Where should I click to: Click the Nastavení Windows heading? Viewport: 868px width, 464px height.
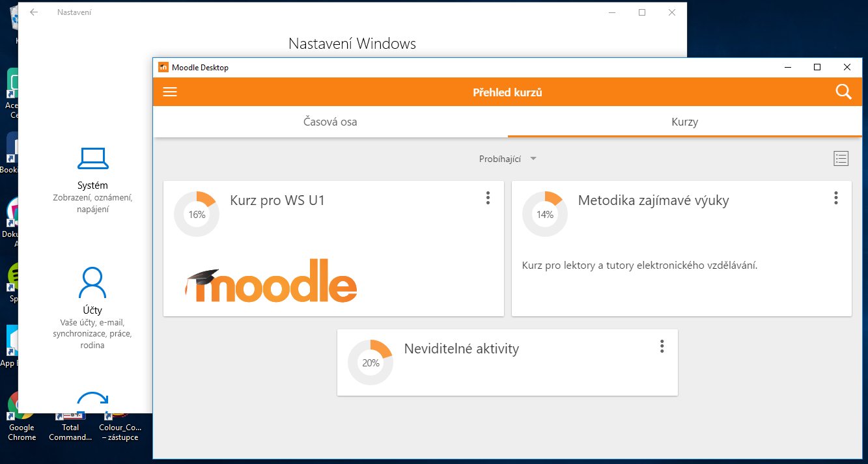[x=352, y=44]
